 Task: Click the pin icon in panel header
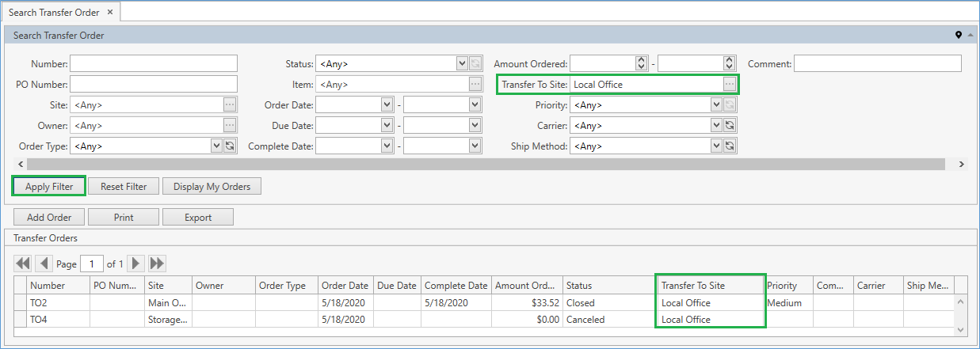pyautogui.click(x=959, y=35)
